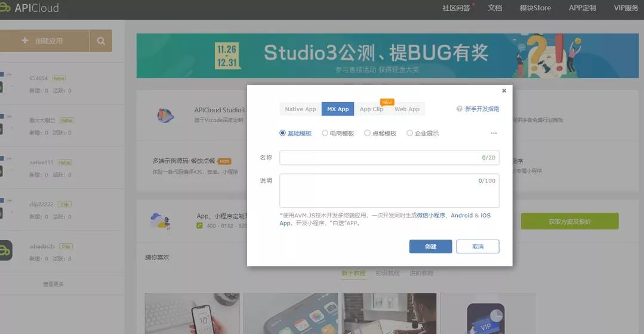The height and width of the screenshot is (334, 644).
Task: Click the 取消 button
Action: click(x=477, y=246)
